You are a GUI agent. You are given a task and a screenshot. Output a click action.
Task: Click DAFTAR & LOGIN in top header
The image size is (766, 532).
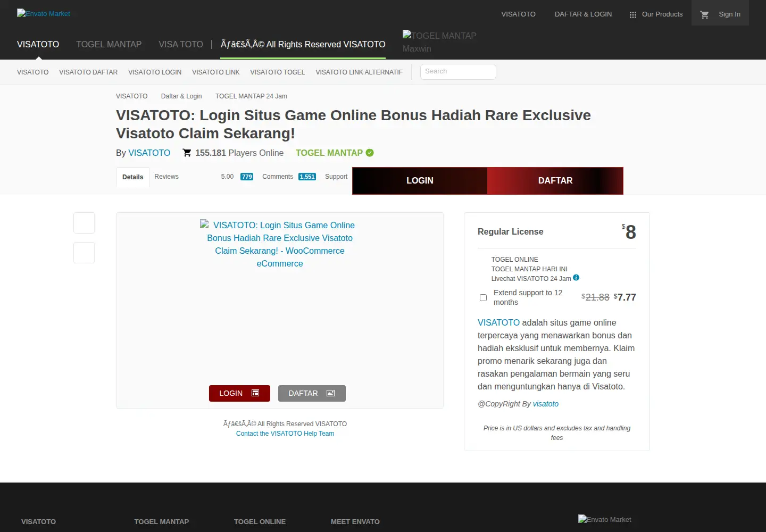(x=583, y=14)
